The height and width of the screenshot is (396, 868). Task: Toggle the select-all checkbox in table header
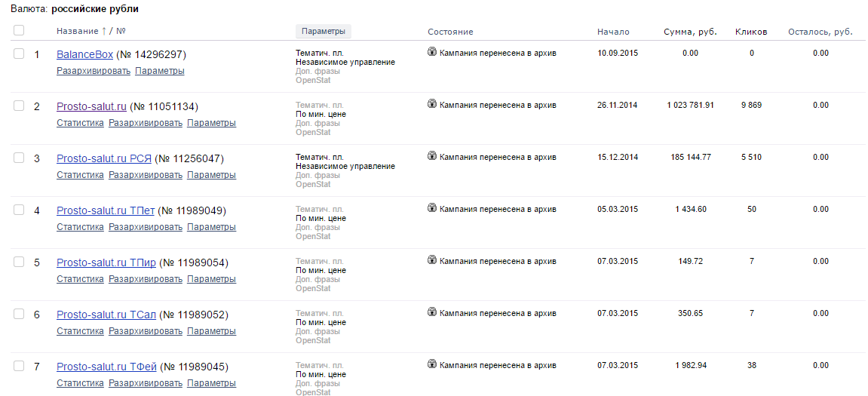19,30
